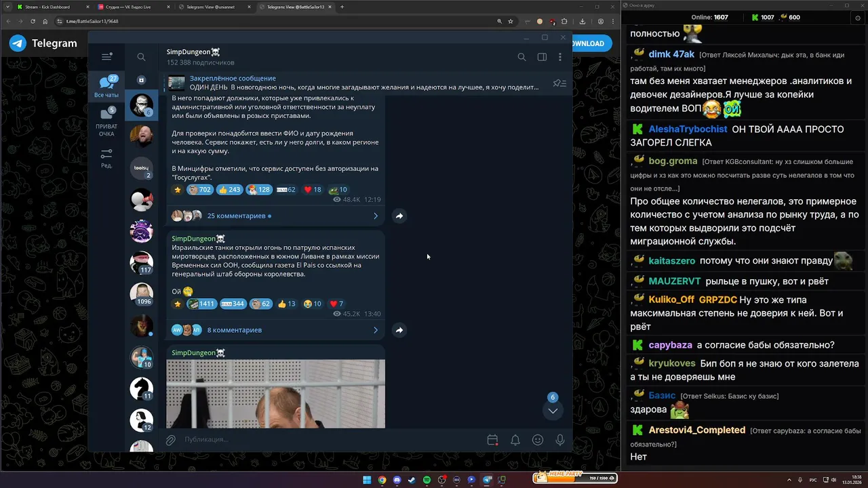
Task: Select the 'ПРИВАТ ОЧКА' folder
Action: (106, 123)
